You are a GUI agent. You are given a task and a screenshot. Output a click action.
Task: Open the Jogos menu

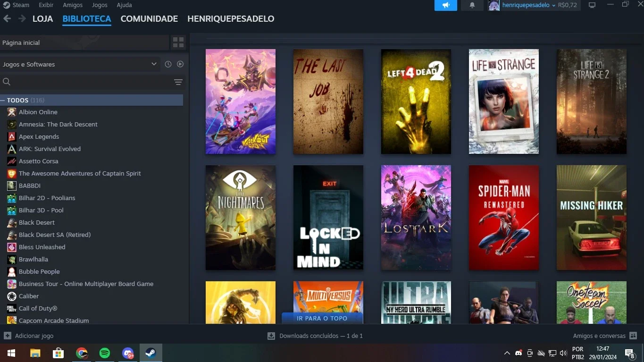pos(100,5)
